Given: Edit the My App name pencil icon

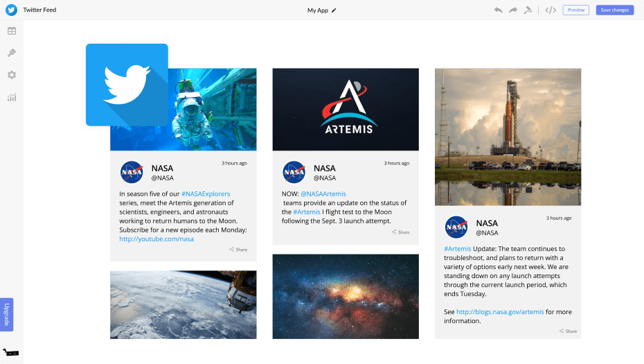Looking at the screenshot, I should [334, 10].
